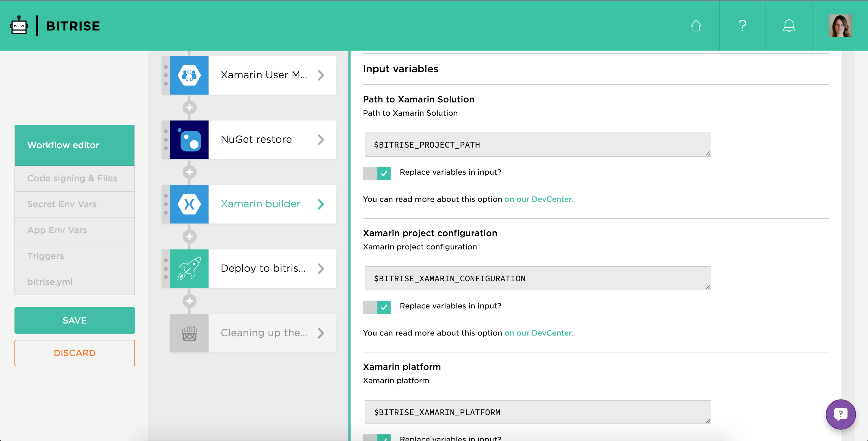The image size is (868, 441).
Task: Grab the drag handle of Deploy to bitrise step
Action: click(x=166, y=268)
